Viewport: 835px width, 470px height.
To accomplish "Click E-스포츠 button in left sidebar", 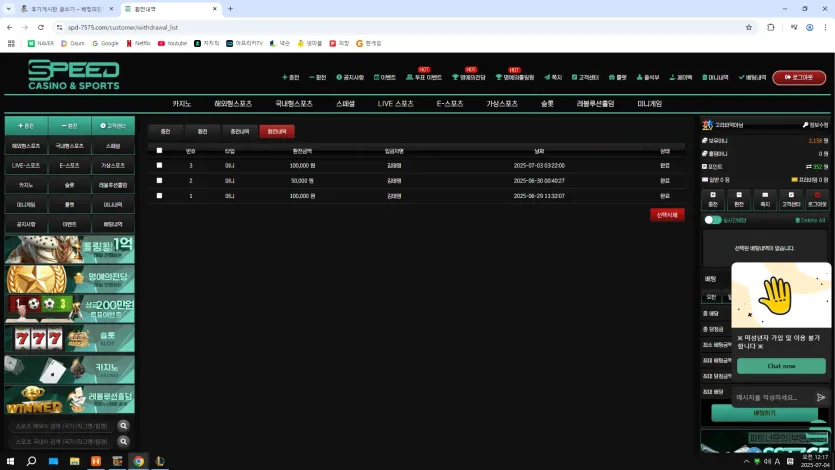I will [69, 166].
